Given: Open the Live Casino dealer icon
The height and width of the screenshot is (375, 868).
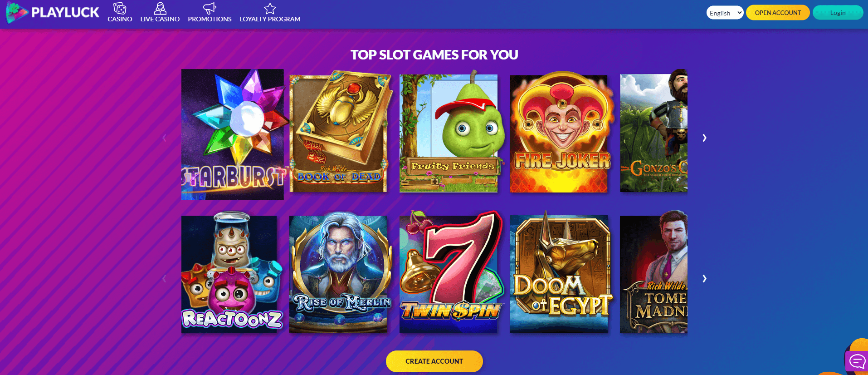Looking at the screenshot, I should [160, 8].
